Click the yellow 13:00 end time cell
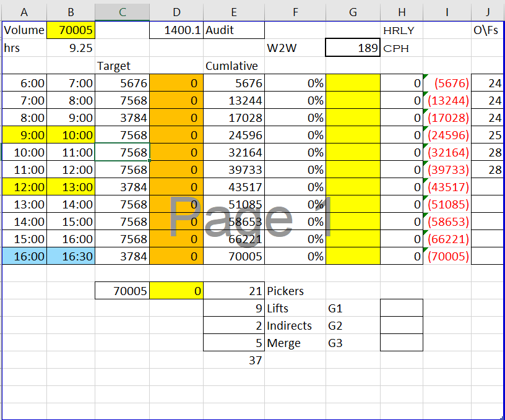 tap(71, 187)
